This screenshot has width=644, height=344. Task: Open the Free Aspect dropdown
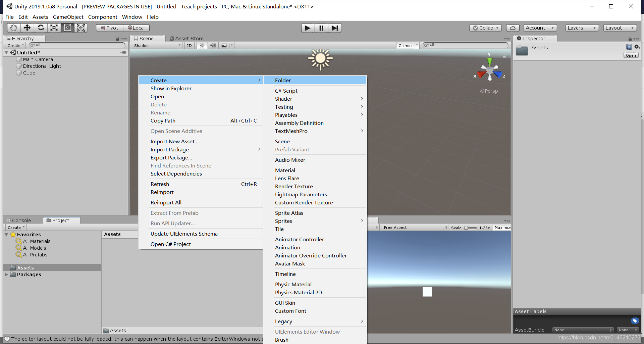click(415, 228)
